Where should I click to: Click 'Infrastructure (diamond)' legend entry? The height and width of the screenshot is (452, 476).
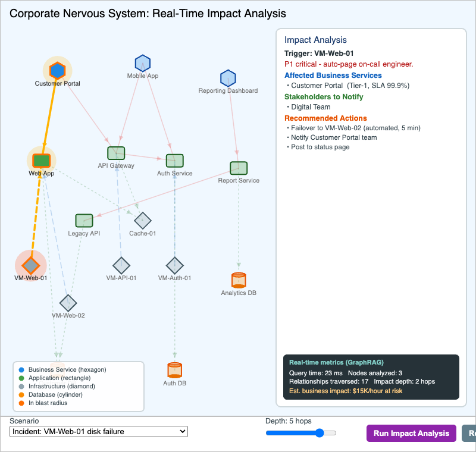point(62,386)
